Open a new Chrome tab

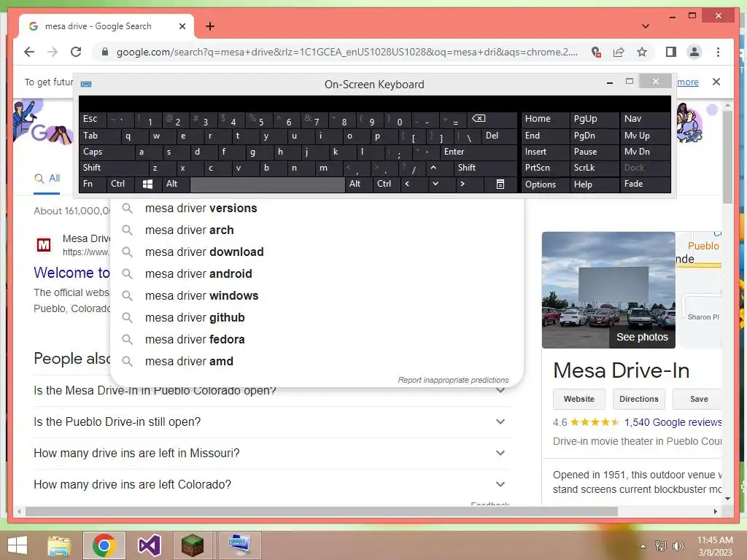pos(209,26)
